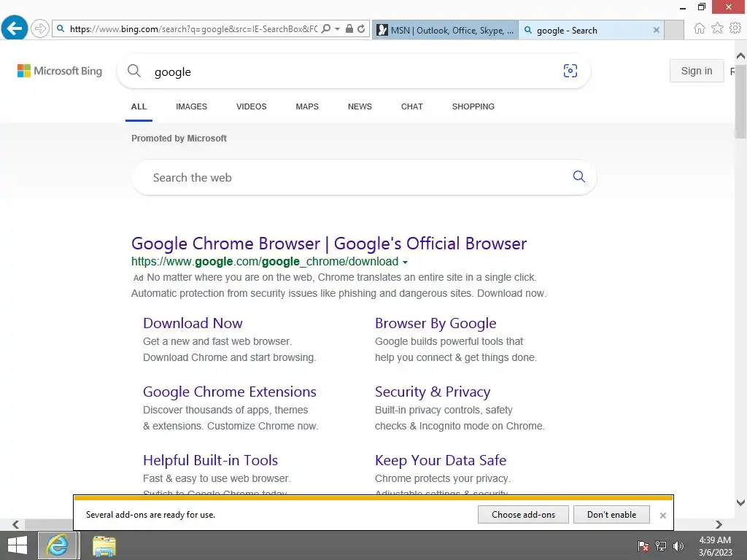Click the horizontal scrollbar left arrow
The image size is (747, 560).
16,524
